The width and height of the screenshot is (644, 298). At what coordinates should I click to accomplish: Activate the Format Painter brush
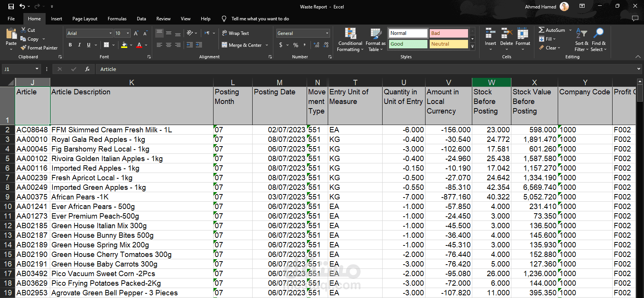23,48
